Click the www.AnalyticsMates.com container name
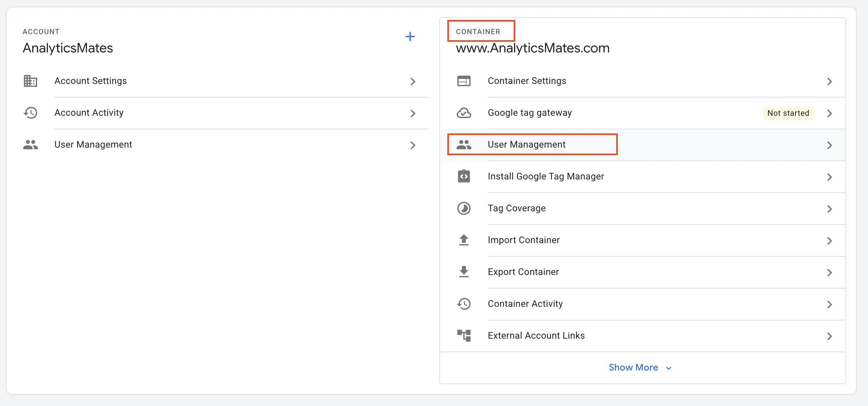868x406 pixels. point(533,48)
